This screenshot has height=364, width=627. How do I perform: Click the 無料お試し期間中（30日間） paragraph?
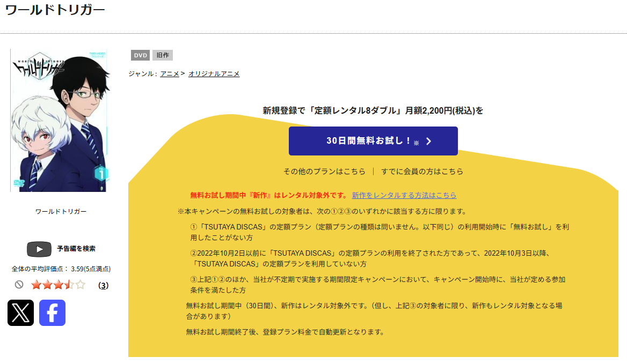click(x=374, y=310)
